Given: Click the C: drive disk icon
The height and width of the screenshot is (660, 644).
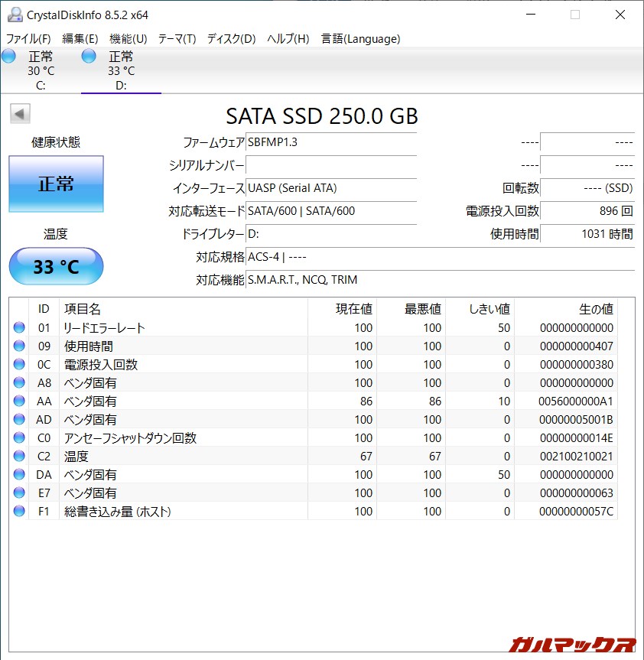Looking at the screenshot, I should click(8, 56).
